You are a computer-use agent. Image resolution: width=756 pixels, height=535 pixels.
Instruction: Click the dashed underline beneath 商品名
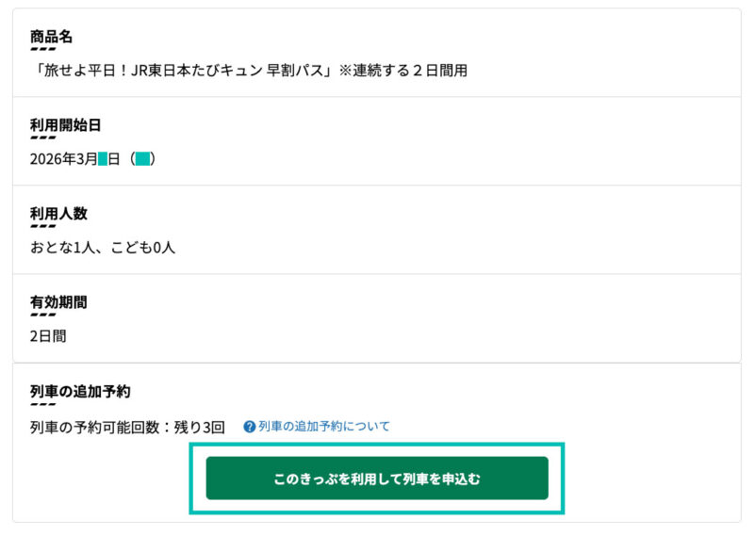click(x=42, y=49)
